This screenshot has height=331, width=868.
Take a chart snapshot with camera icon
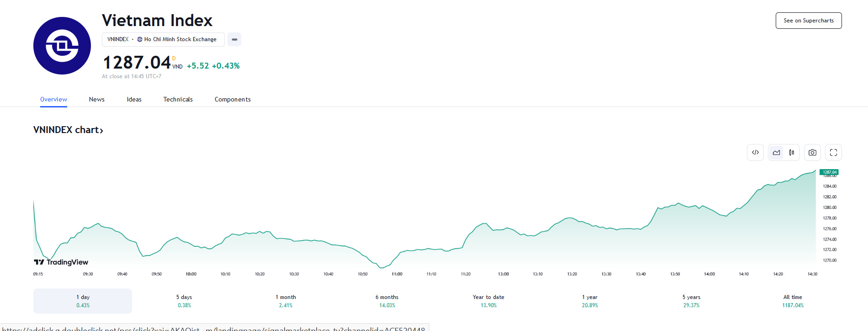(x=812, y=153)
